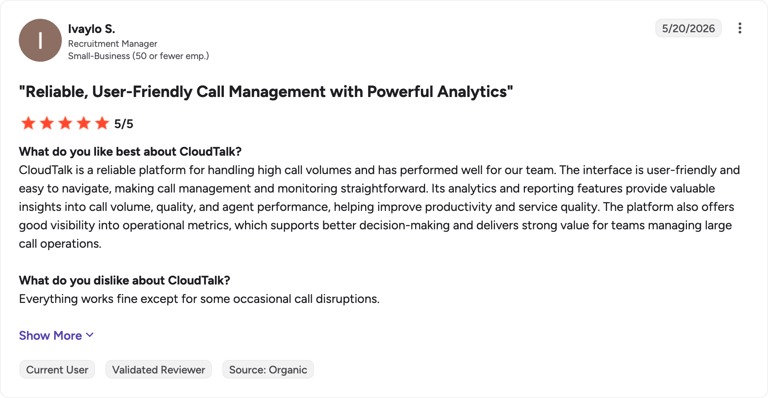Click the fourth red rating star

click(84, 123)
